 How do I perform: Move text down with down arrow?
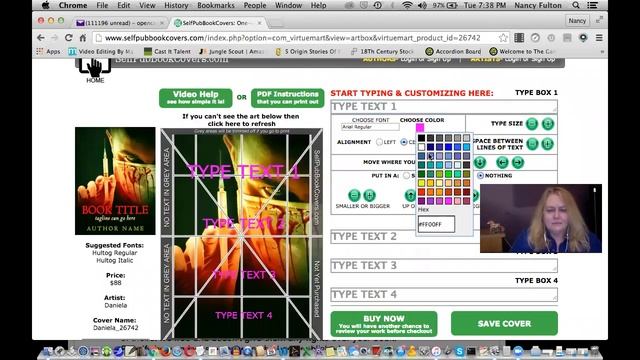(480, 162)
